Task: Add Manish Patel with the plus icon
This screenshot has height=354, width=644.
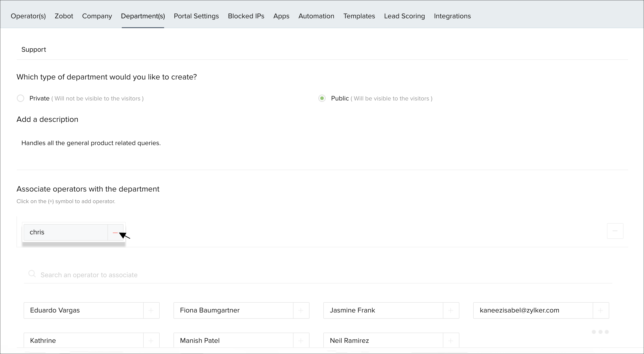Action: (301, 340)
